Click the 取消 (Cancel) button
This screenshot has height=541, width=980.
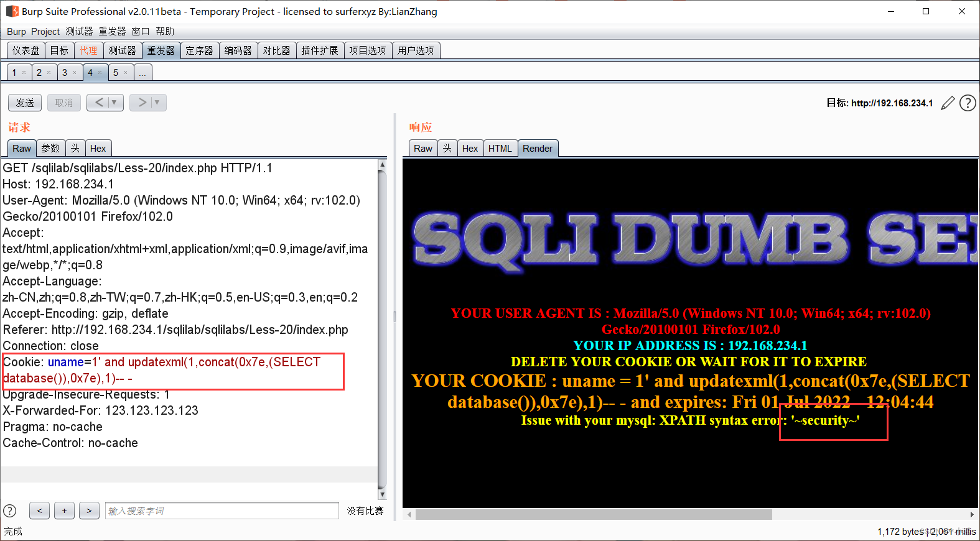(64, 103)
